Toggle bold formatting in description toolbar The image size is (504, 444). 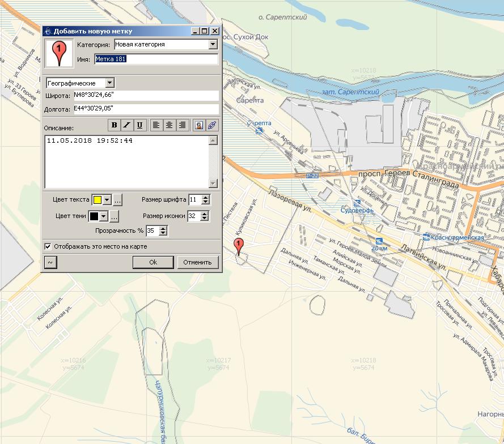(x=114, y=125)
